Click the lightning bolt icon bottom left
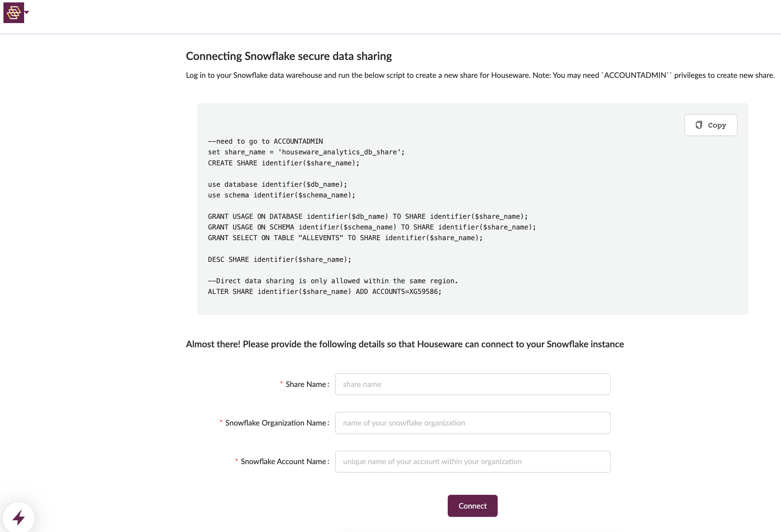 (19, 516)
